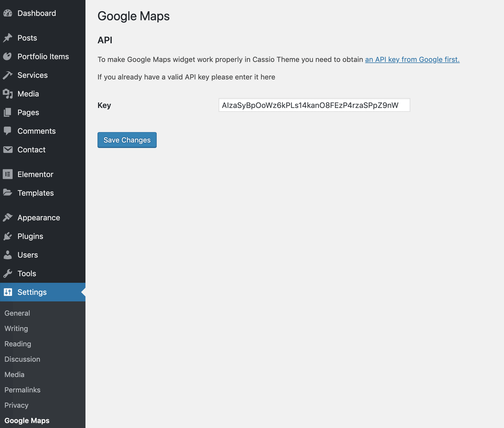Click the Plugins plug icon
The height and width of the screenshot is (428, 504).
click(x=8, y=236)
